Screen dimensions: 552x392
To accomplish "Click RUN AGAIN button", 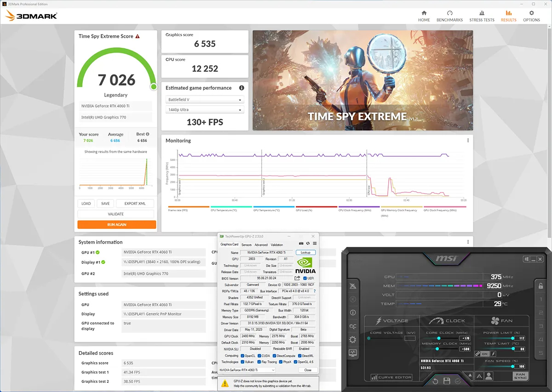I will 117,225.
